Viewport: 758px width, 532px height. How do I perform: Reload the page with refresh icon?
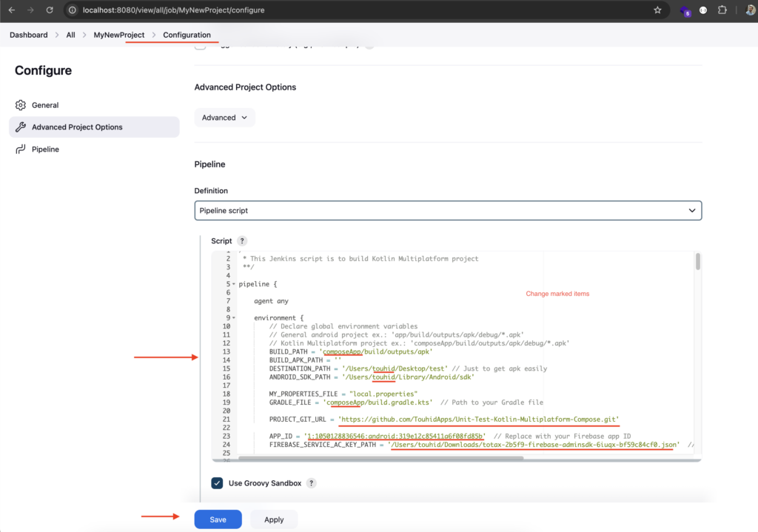coord(50,10)
